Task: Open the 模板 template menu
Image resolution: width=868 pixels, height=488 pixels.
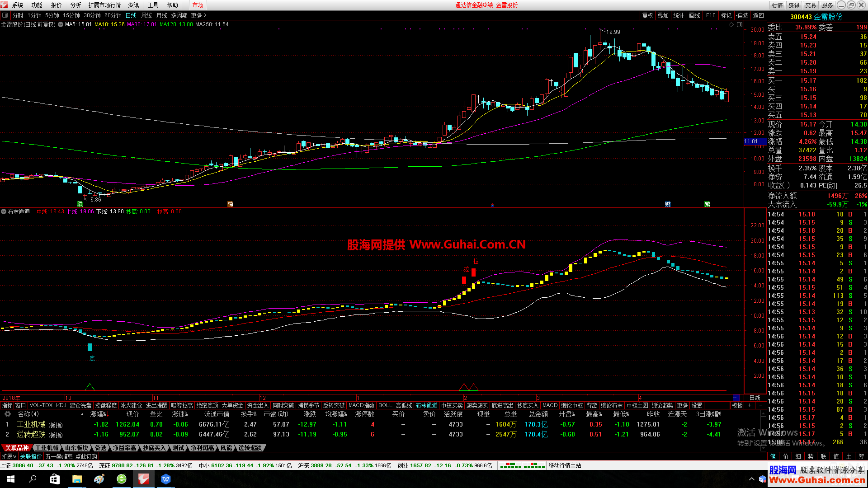Action: pyautogui.click(x=737, y=405)
